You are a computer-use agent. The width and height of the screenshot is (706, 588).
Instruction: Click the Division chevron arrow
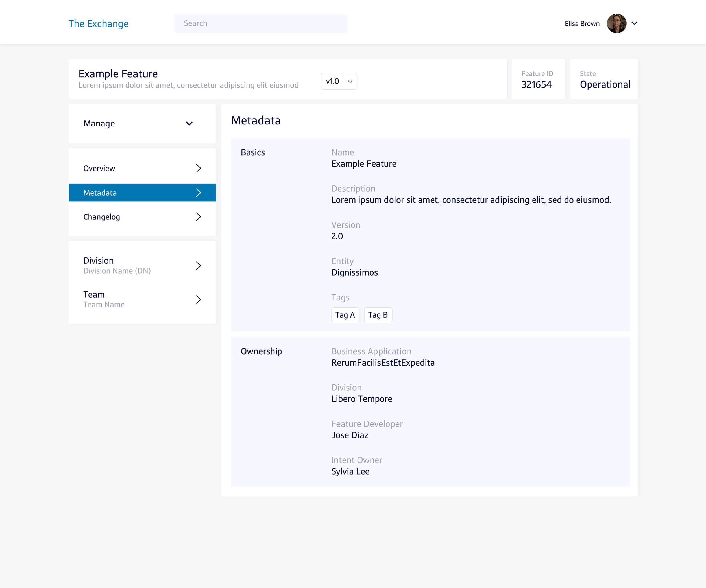tap(198, 266)
